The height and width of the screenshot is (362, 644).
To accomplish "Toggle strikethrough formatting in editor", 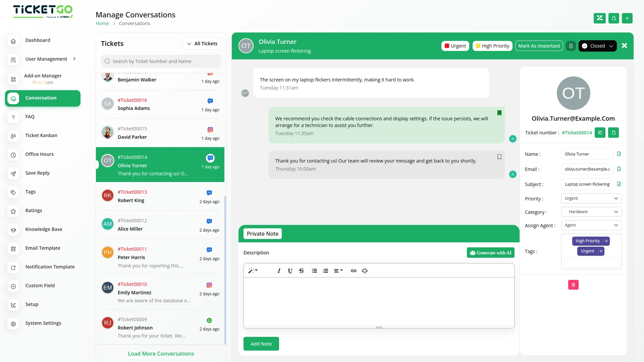I will tap(301, 271).
